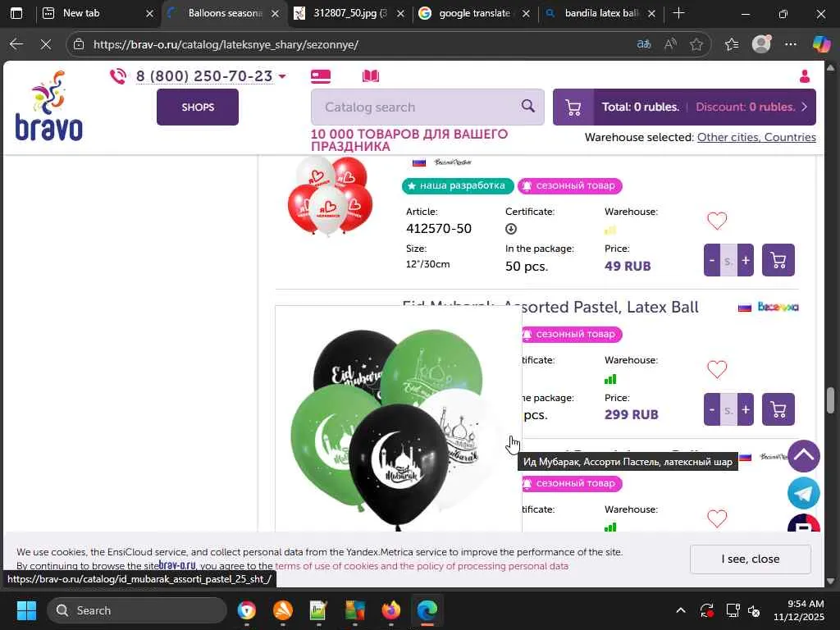Open the tab actions menu icon

(x=16, y=13)
